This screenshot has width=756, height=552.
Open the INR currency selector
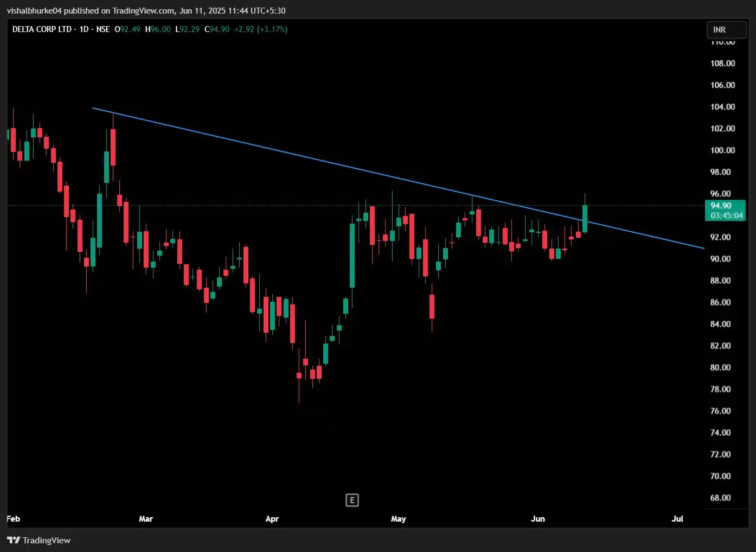coord(727,30)
